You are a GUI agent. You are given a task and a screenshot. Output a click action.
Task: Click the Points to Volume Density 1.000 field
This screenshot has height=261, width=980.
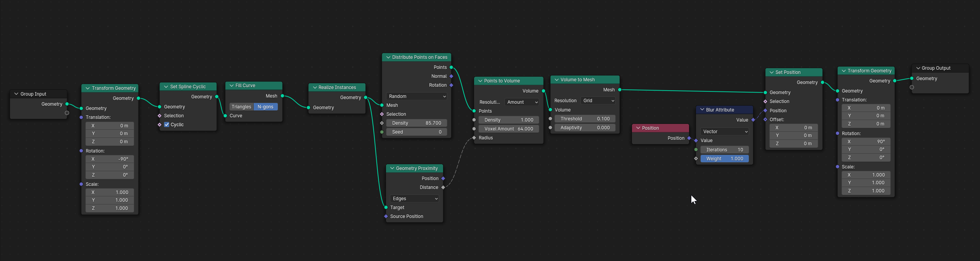509,120
